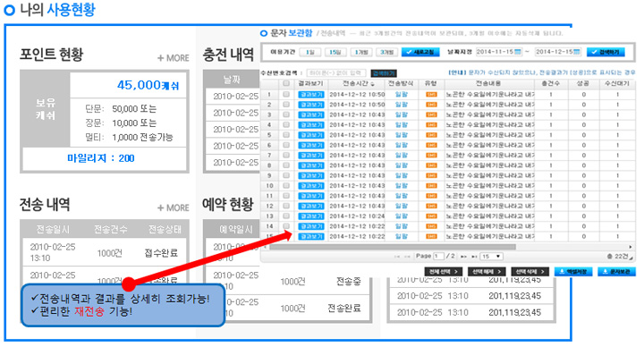This screenshot has width=644, height=347.
Task: Open calendar picker for end date 2014-12-15
Action: coord(577,52)
